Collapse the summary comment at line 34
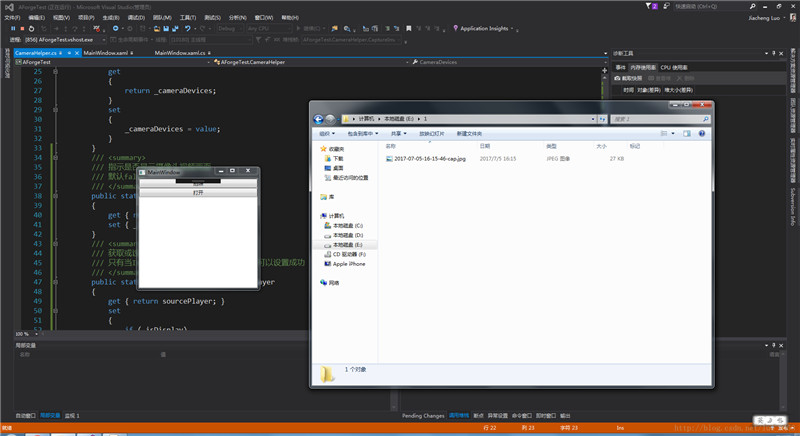This screenshot has width=800, height=436. (56, 158)
